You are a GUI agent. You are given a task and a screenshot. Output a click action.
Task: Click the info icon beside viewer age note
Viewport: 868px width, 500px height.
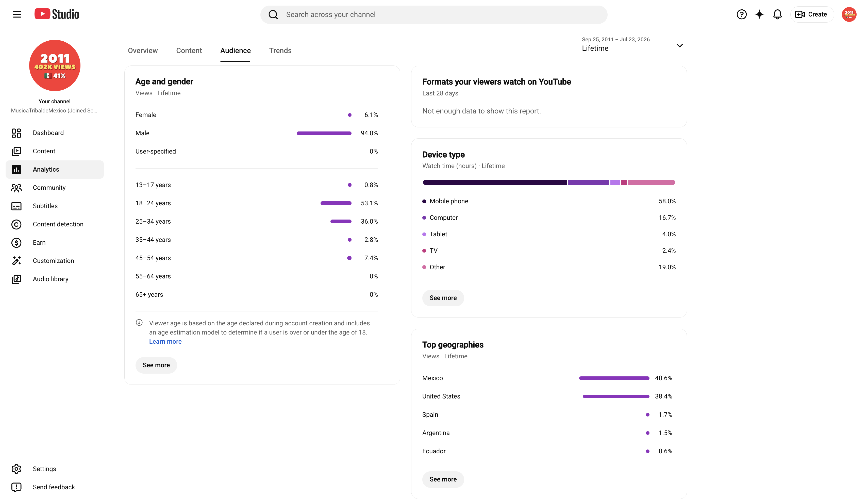click(139, 322)
